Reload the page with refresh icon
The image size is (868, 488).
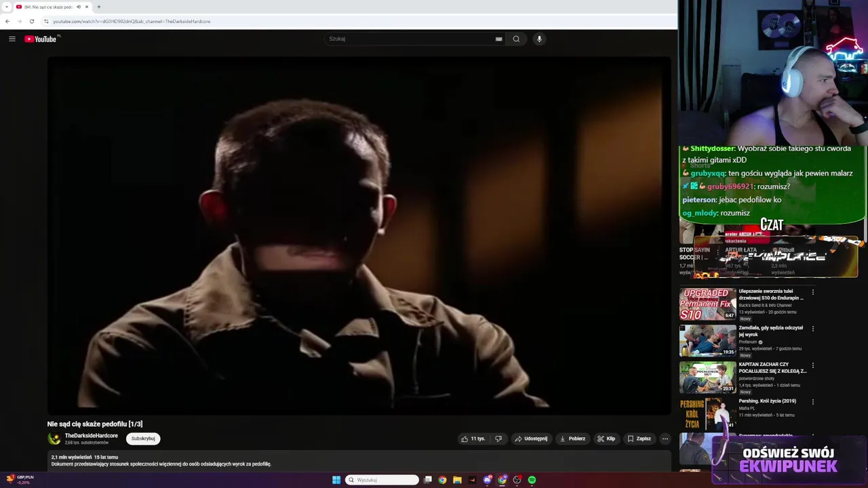coord(31,21)
